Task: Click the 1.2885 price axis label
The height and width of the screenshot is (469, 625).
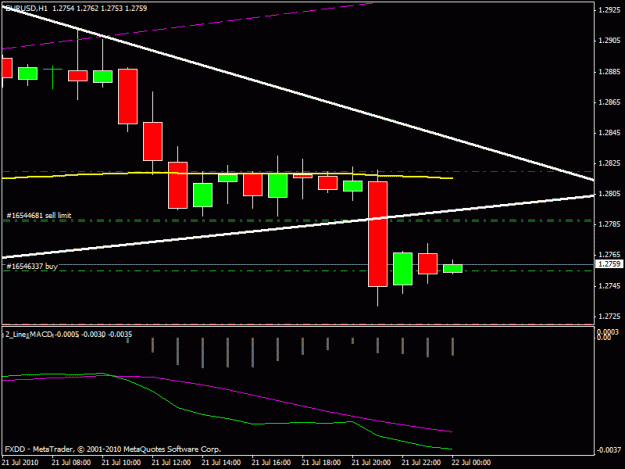Action: pos(609,72)
